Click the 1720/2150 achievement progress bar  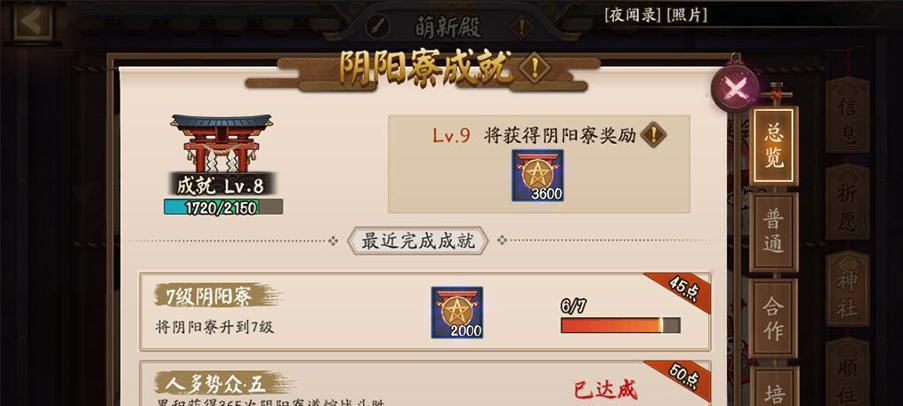coord(223,207)
